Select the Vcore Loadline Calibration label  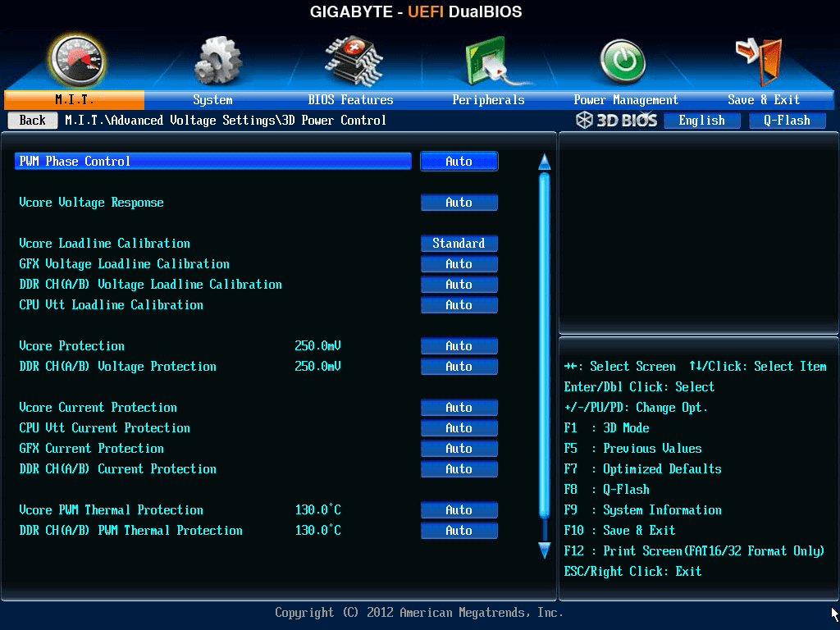(x=104, y=243)
